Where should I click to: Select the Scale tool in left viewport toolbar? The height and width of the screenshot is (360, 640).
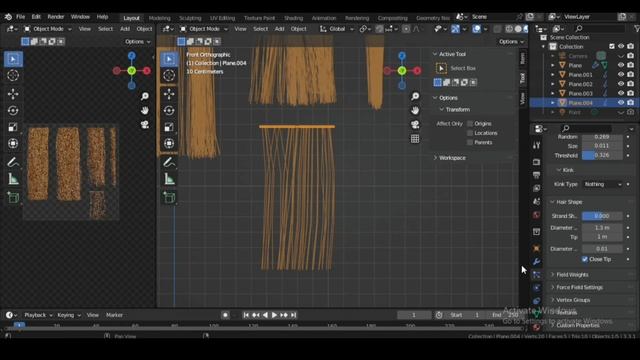click(13, 127)
